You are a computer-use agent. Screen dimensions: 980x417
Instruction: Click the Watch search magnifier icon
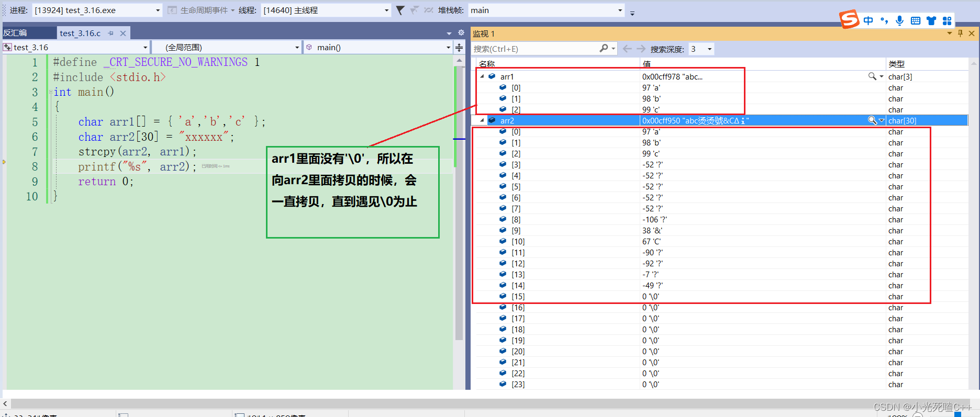coord(604,48)
